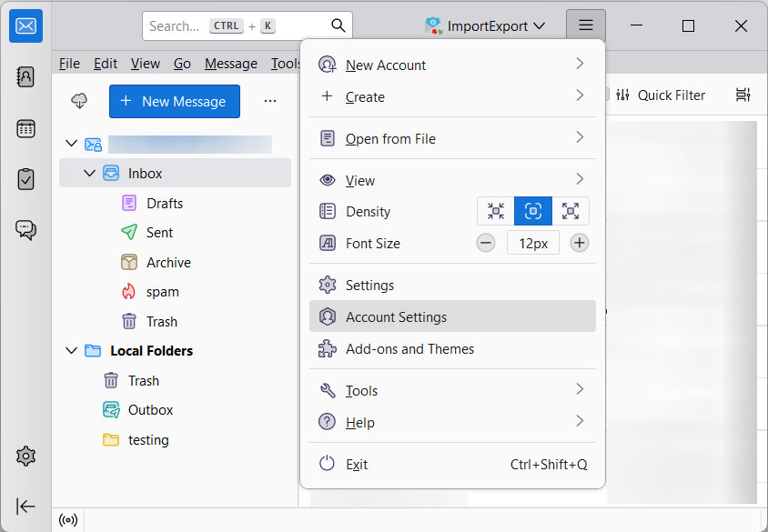Screen dimensions: 768x532
Task: Click the Quick Filter button
Action: coord(661,95)
